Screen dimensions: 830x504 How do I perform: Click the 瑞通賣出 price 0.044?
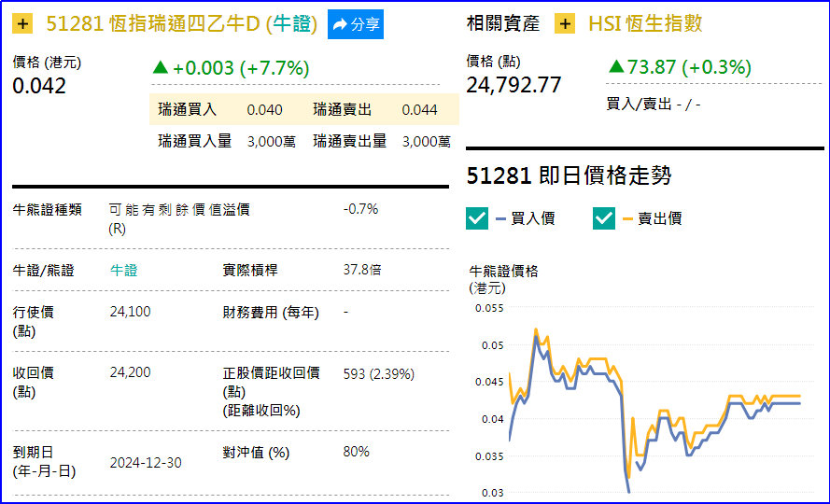tap(419, 110)
